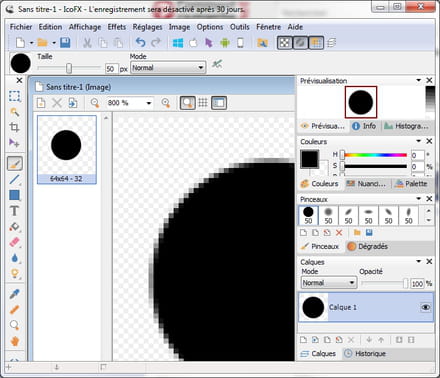
Task: Select the paint bucket fill tool
Action: pos(14,227)
